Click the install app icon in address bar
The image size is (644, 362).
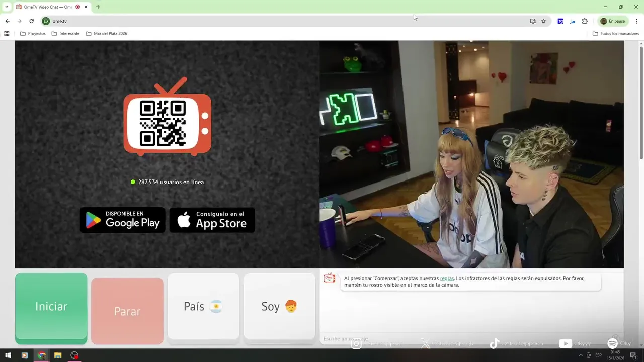(533, 21)
